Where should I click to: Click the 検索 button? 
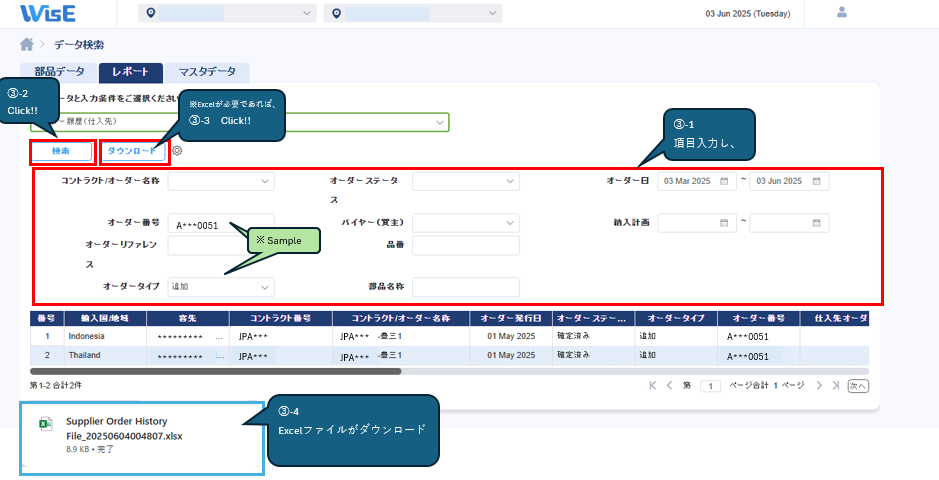click(61, 151)
